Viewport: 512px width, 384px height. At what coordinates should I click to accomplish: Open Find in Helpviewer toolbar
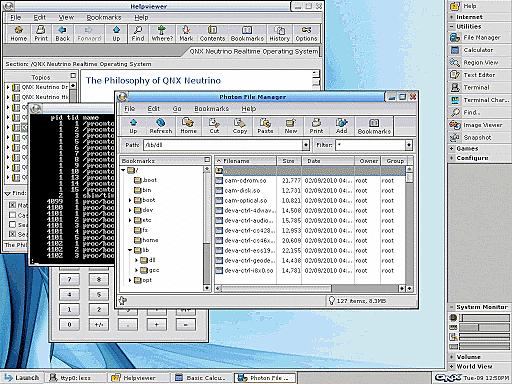[x=138, y=34]
